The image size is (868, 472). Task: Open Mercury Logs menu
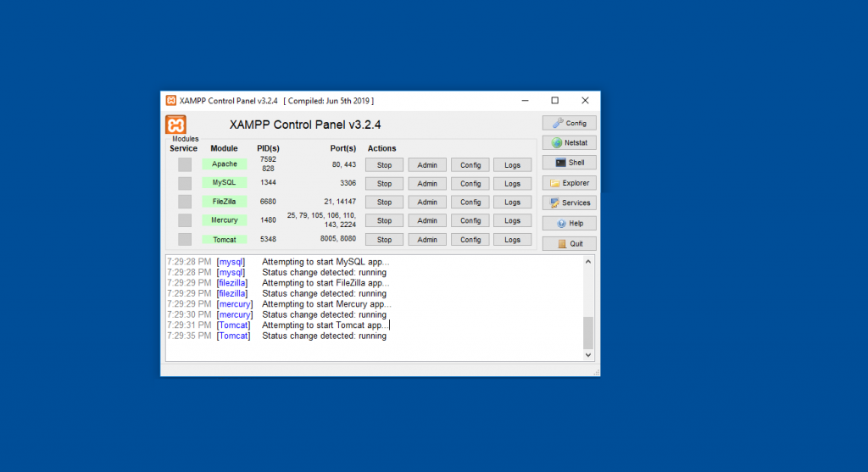[x=513, y=220]
